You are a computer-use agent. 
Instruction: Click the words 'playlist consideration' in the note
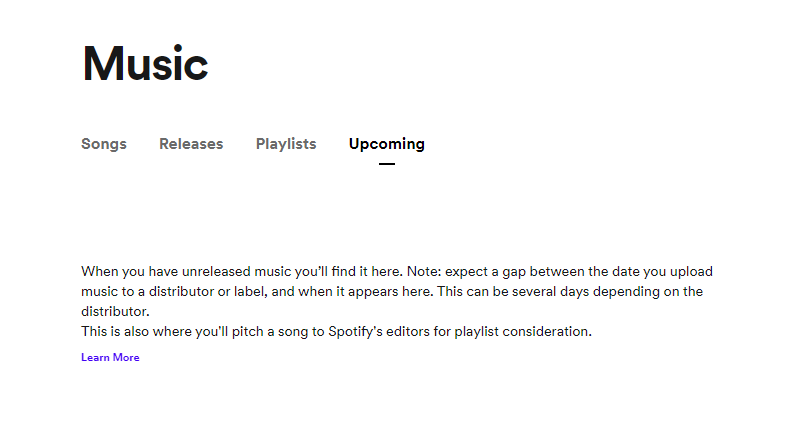coord(522,331)
